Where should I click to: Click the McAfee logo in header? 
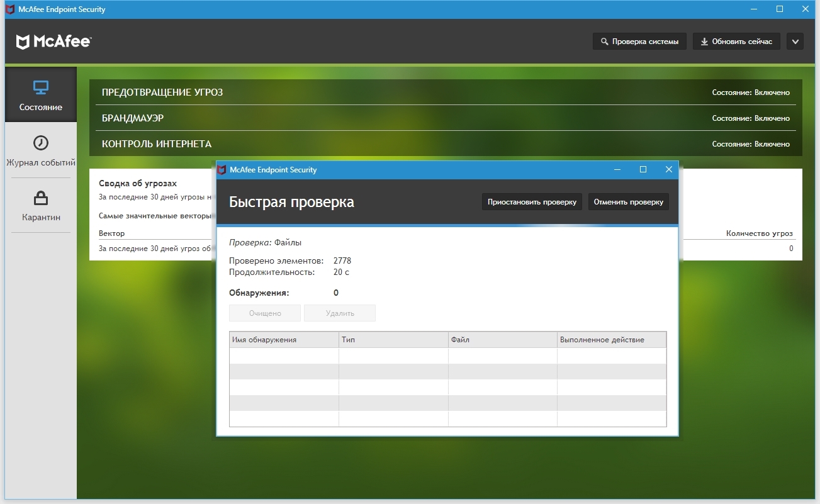54,42
